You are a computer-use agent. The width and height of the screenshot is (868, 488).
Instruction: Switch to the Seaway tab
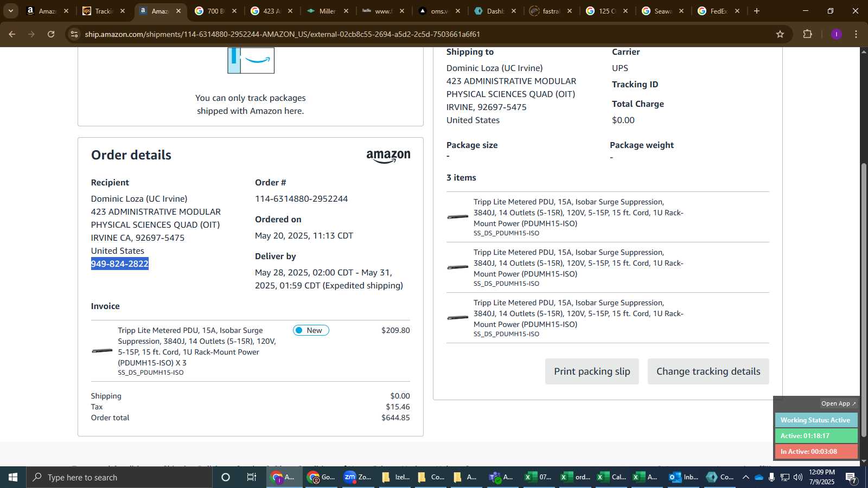pos(662,11)
